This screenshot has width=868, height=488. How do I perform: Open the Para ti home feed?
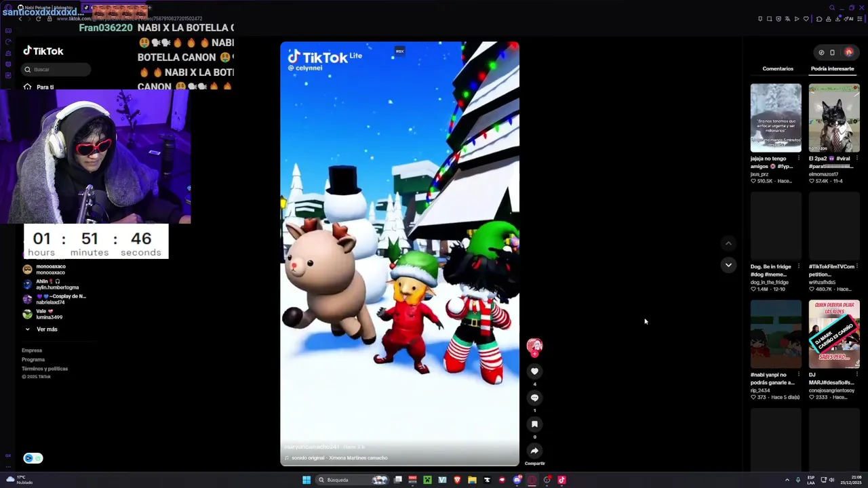pos(39,87)
